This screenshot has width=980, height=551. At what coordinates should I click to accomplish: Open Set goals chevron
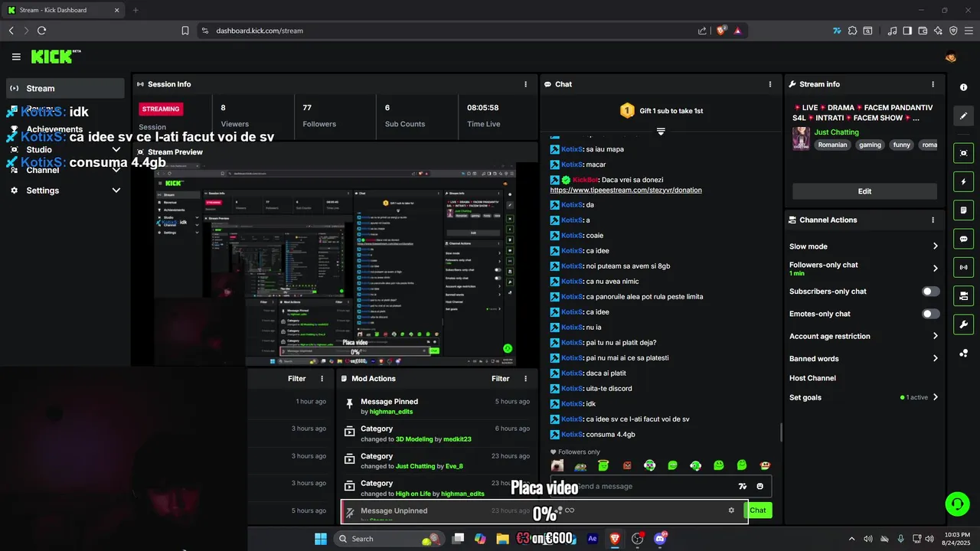[936, 397]
